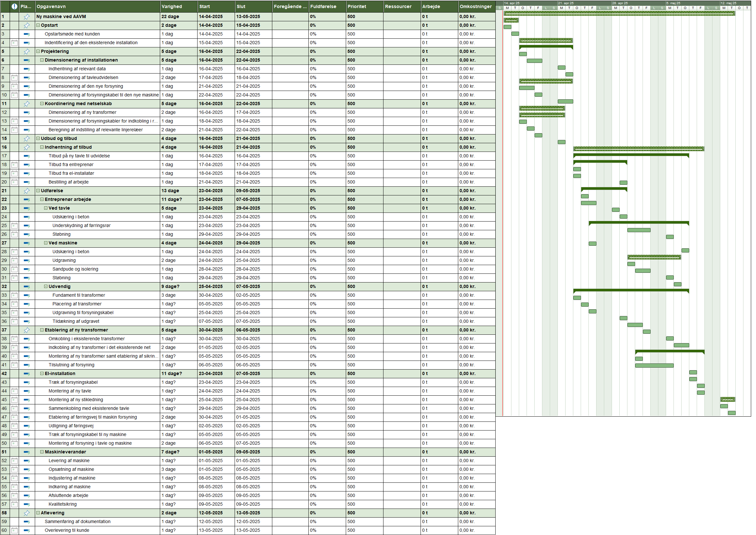Collapse the Ved maskine group
The width and height of the screenshot is (756, 535).
click(x=46, y=243)
